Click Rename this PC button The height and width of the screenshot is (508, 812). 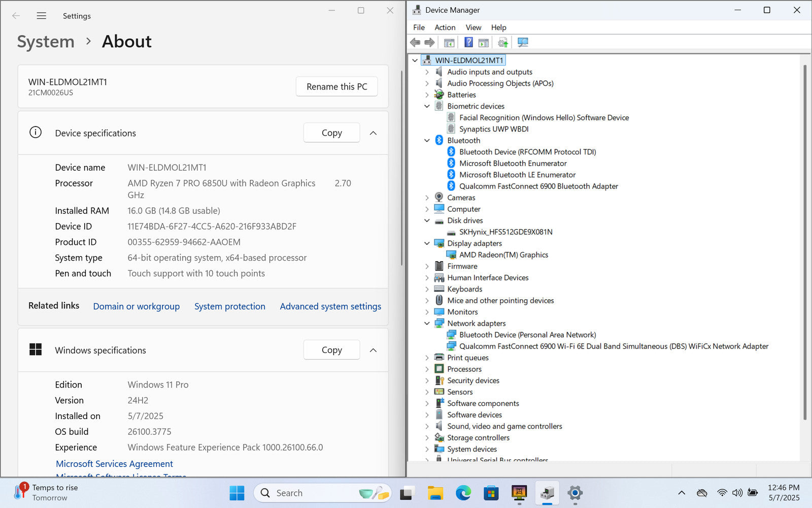(x=337, y=86)
